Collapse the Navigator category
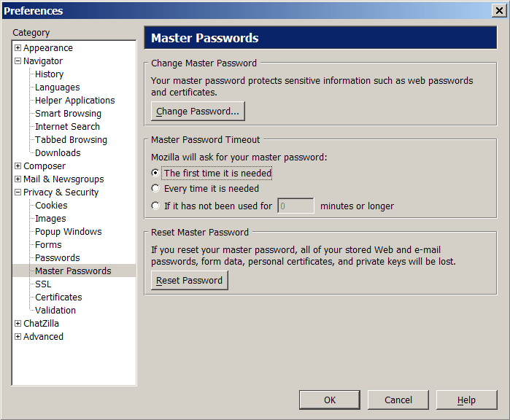Viewport: 510px width, 420px height. (x=18, y=61)
